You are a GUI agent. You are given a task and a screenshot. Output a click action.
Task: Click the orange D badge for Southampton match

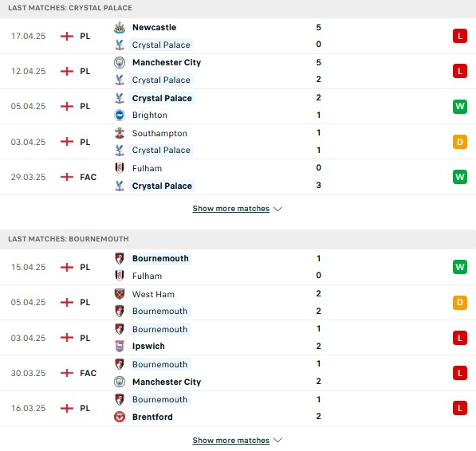point(459,142)
